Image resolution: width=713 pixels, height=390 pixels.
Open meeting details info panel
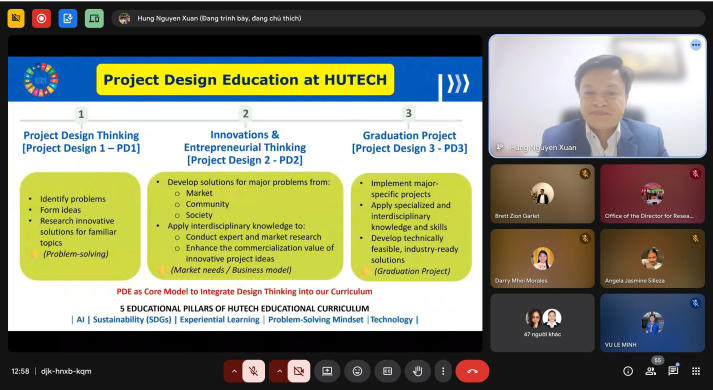[628, 371]
